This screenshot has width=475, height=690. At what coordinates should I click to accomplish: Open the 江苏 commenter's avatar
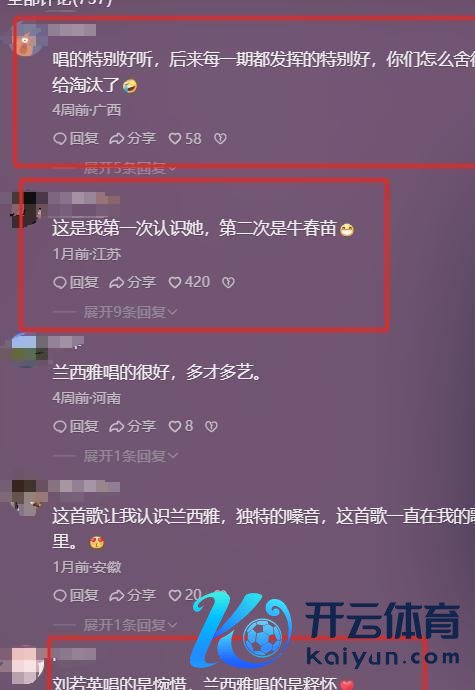27,209
